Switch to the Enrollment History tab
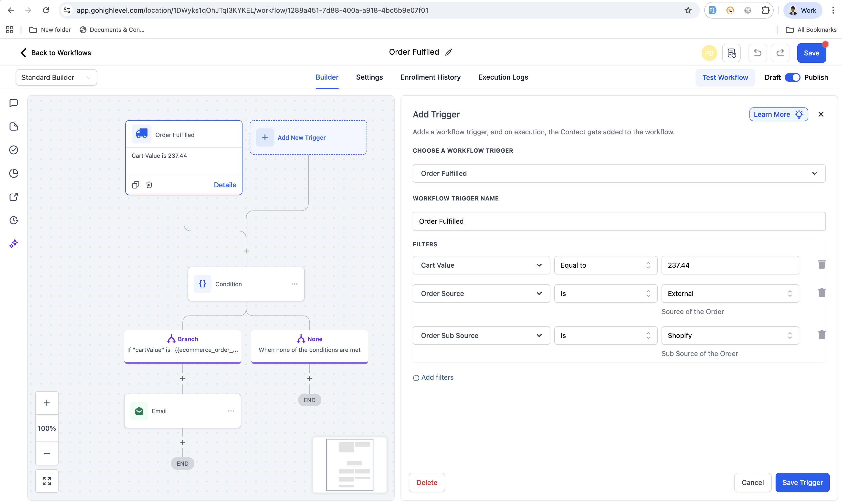 tap(430, 77)
